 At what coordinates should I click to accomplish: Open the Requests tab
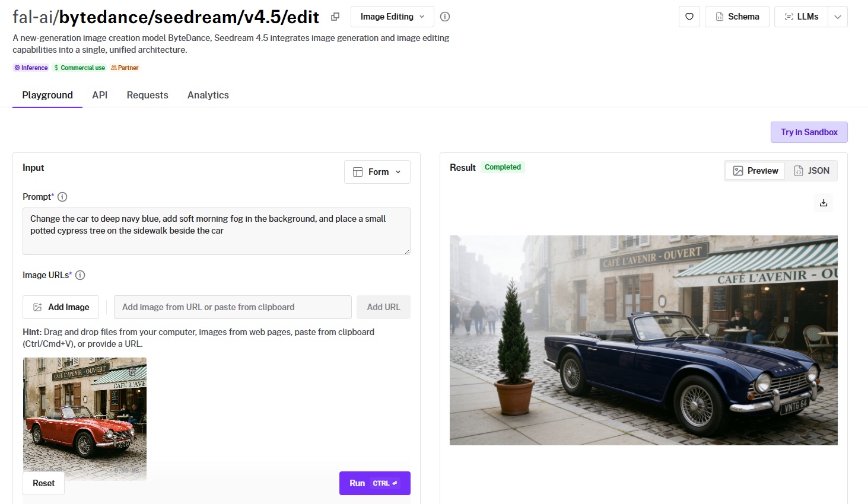[x=147, y=95]
